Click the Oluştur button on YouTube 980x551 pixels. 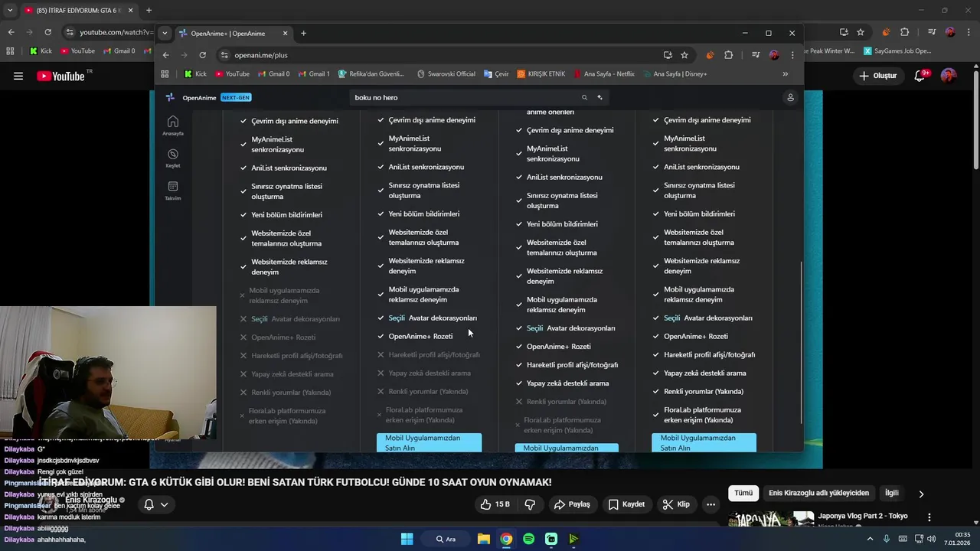877,76
